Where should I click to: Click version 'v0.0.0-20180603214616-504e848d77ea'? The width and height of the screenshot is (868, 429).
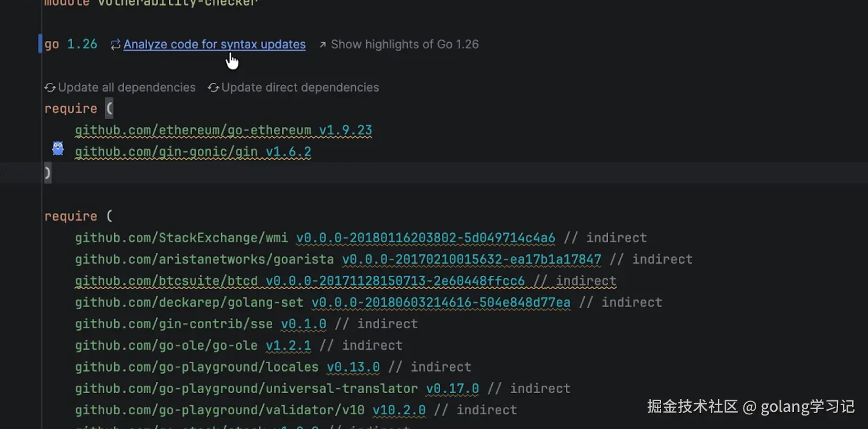click(441, 303)
